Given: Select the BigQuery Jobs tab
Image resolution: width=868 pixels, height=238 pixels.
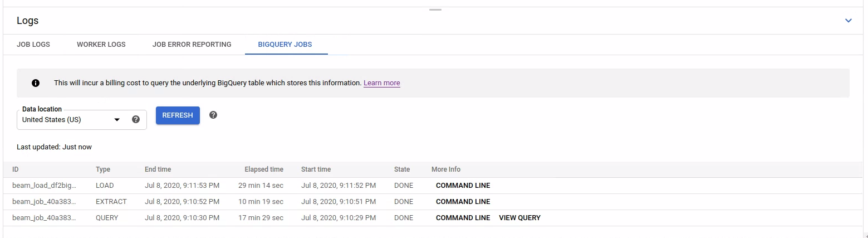Looking at the screenshot, I should [286, 45].
